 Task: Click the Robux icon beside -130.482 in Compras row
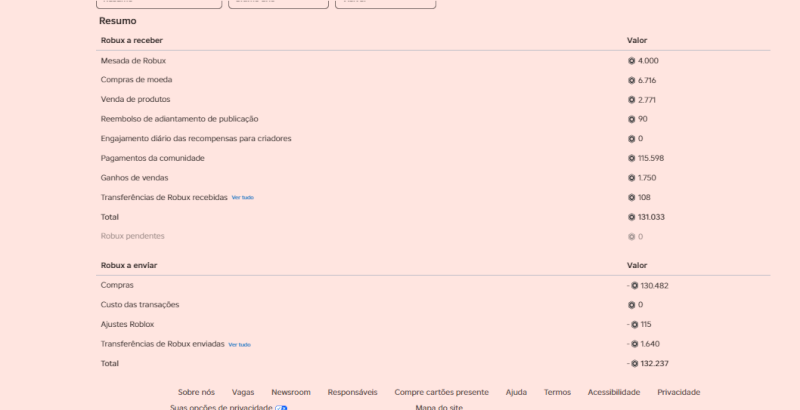click(x=634, y=286)
